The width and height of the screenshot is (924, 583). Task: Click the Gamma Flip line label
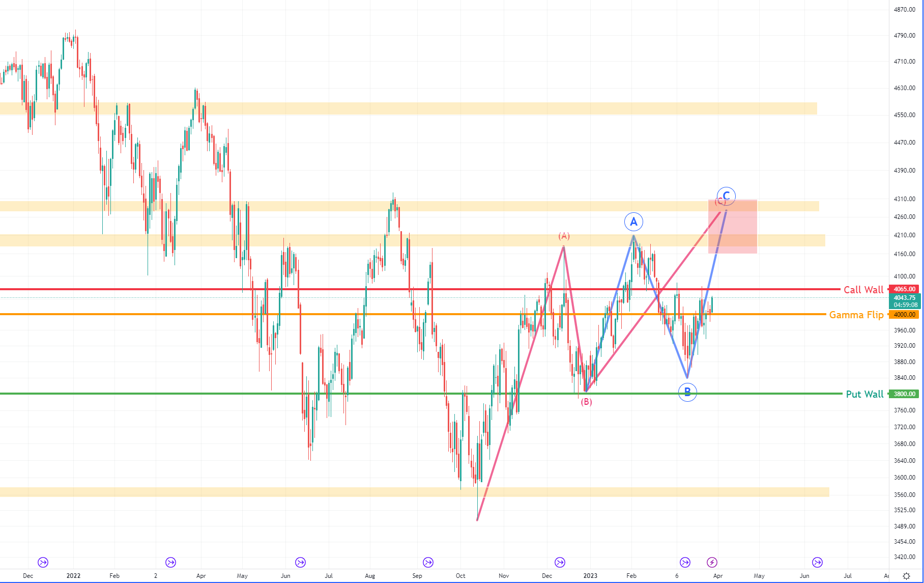(x=856, y=315)
